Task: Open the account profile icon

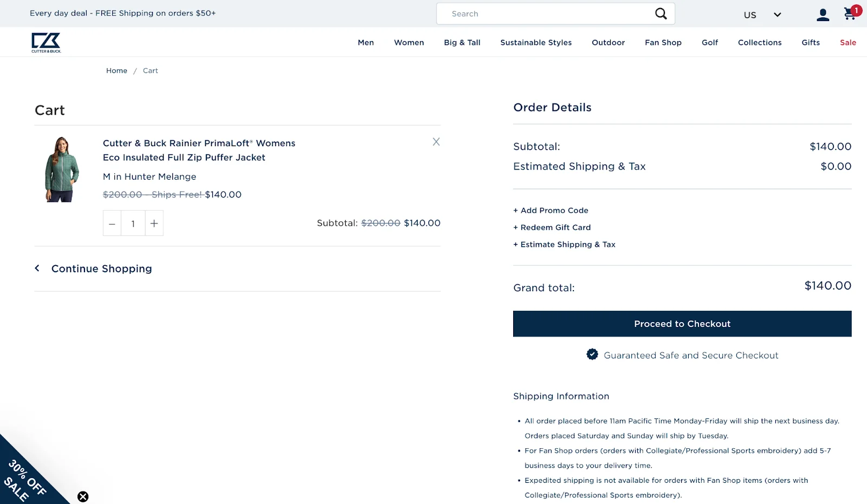Action: (823, 15)
